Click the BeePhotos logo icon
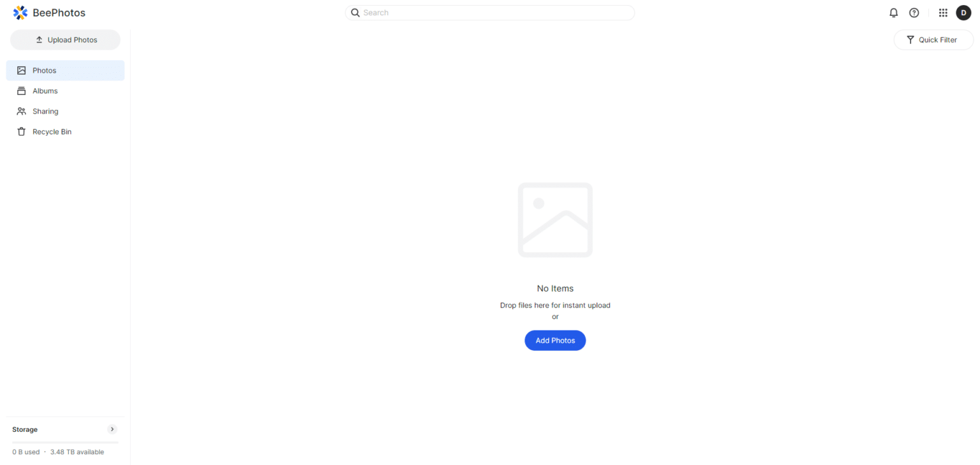The width and height of the screenshot is (980, 465). coord(20,13)
